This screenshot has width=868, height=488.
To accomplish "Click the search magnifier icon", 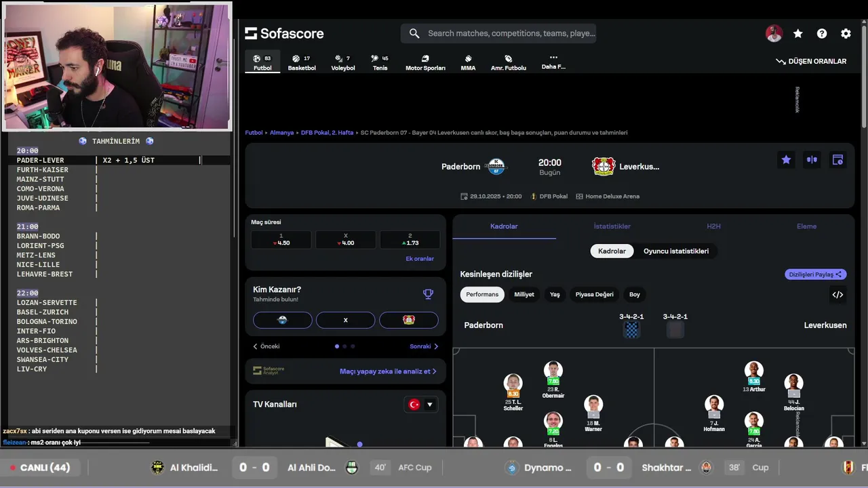I will [x=414, y=33].
